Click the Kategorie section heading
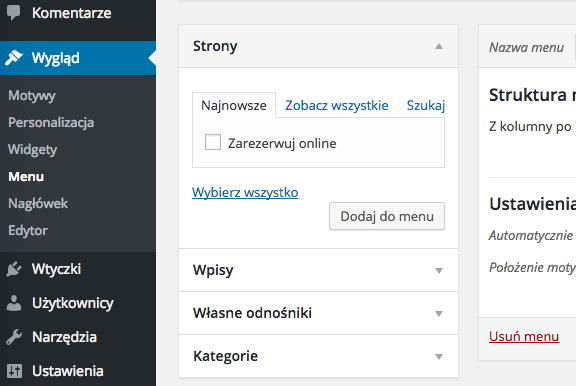This screenshot has height=386, width=576. [226, 356]
